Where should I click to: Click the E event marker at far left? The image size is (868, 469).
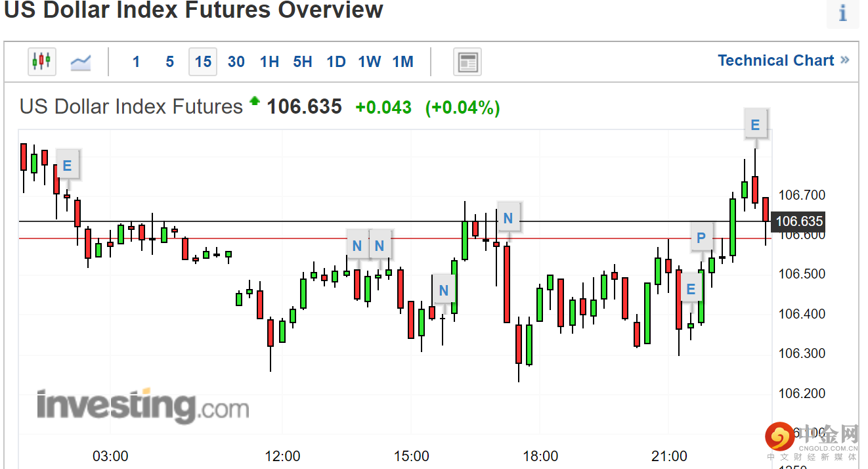(x=67, y=166)
